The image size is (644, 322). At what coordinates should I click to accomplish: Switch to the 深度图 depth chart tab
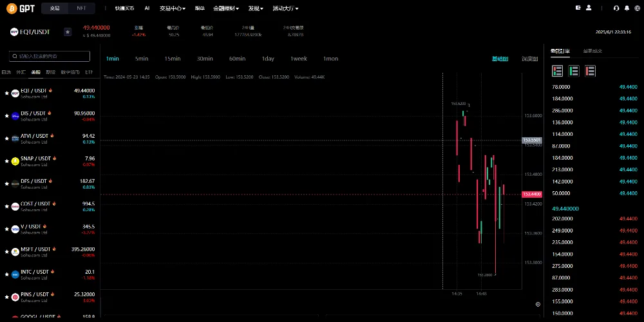click(529, 59)
